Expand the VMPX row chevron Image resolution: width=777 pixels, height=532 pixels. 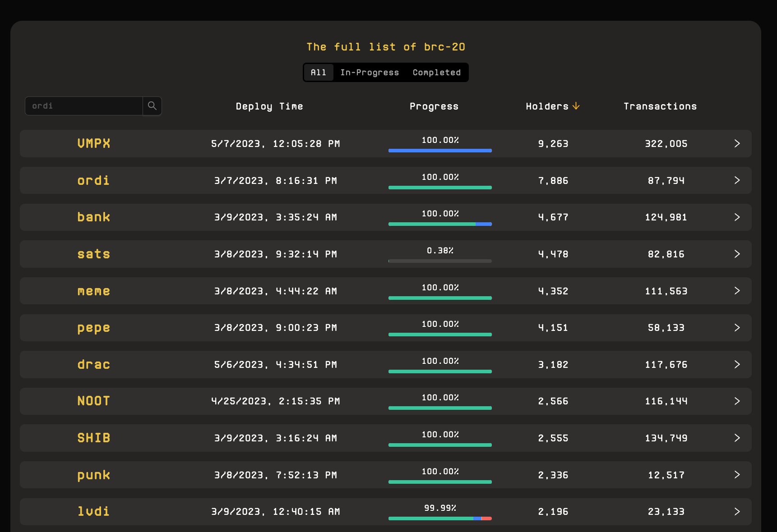pyautogui.click(x=737, y=143)
